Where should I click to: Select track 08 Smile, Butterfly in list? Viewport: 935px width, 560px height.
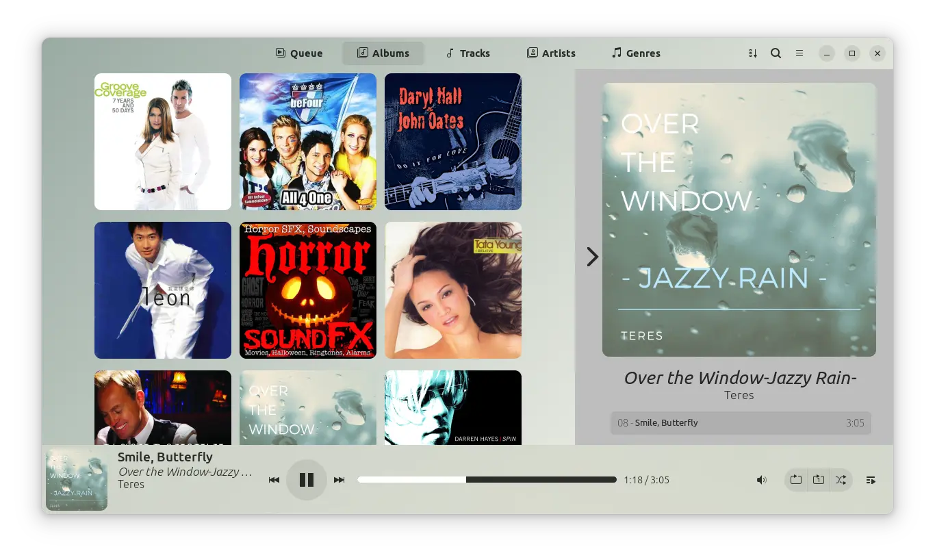tap(740, 423)
